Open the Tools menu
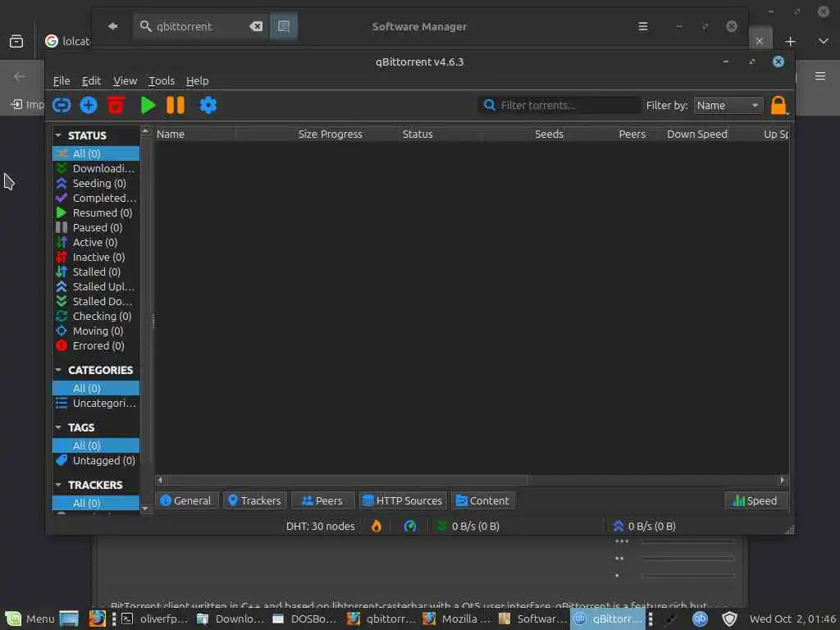This screenshot has height=630, width=840. point(162,81)
